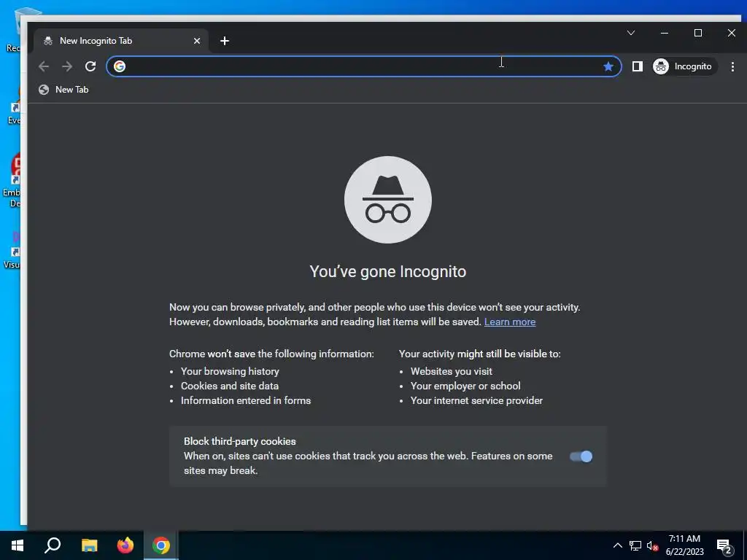Image resolution: width=747 pixels, height=560 pixels.
Task: Click Chrome icon in taskbar
Action: [x=161, y=545]
